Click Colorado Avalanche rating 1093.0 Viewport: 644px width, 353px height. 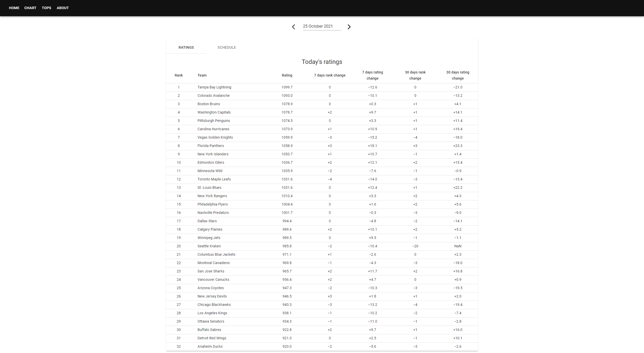click(287, 96)
